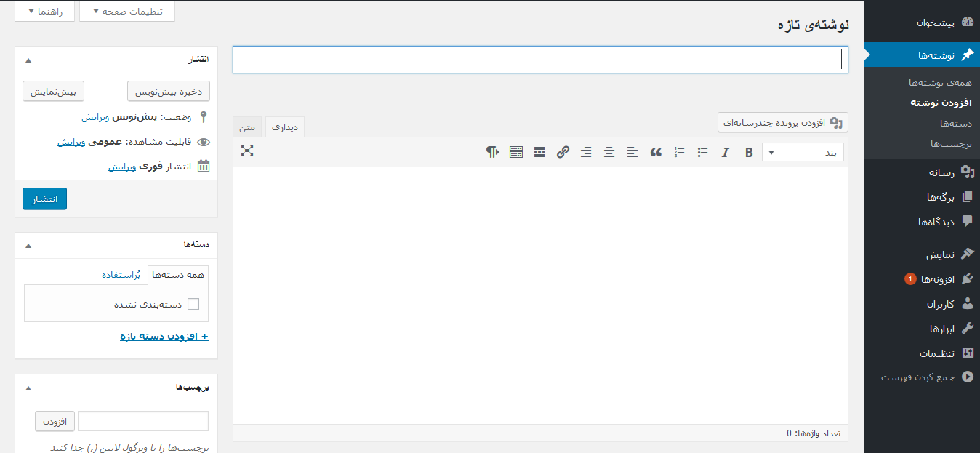The height and width of the screenshot is (453, 980).
Task: Click the insert link chain icon
Action: (563, 152)
